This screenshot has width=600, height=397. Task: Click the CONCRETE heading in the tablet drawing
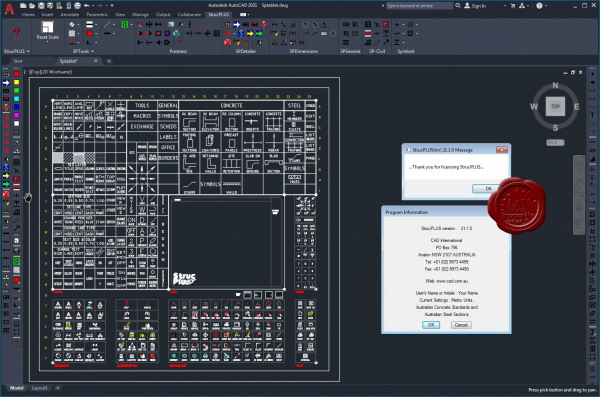232,105
